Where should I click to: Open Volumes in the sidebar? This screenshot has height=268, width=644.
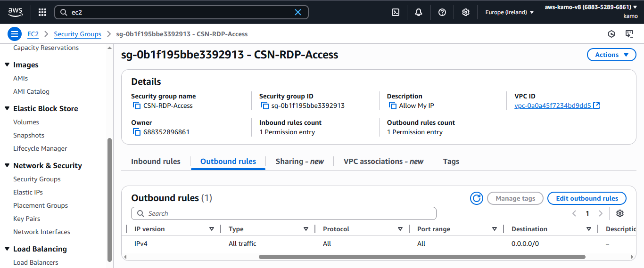pos(26,122)
